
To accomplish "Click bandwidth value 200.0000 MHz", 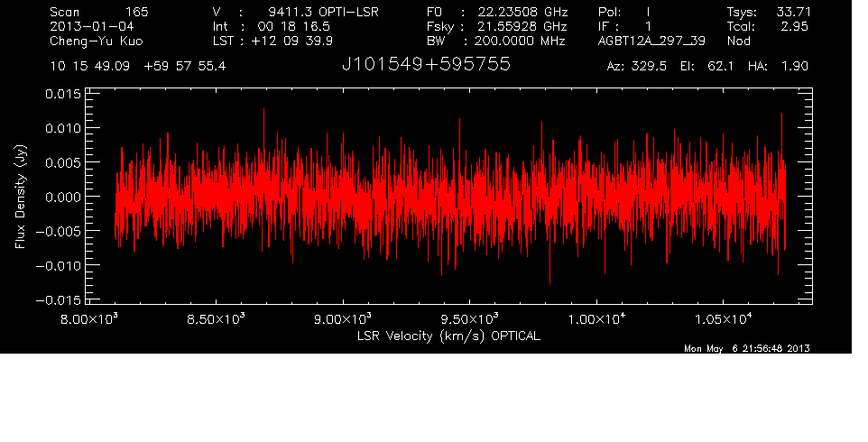I will pos(520,41).
